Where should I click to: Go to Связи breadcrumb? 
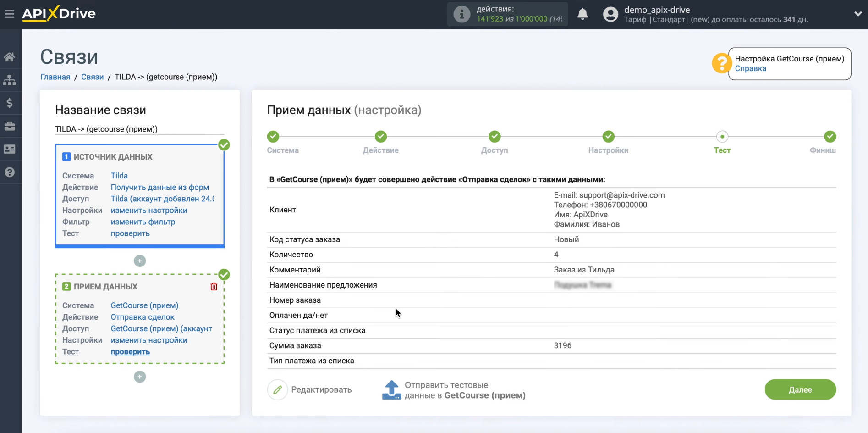pyautogui.click(x=93, y=77)
